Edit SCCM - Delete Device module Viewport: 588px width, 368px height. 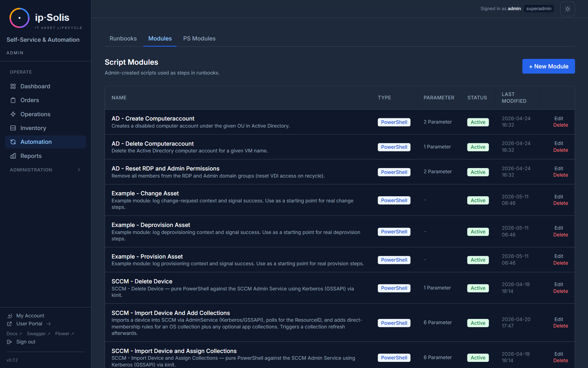point(559,285)
